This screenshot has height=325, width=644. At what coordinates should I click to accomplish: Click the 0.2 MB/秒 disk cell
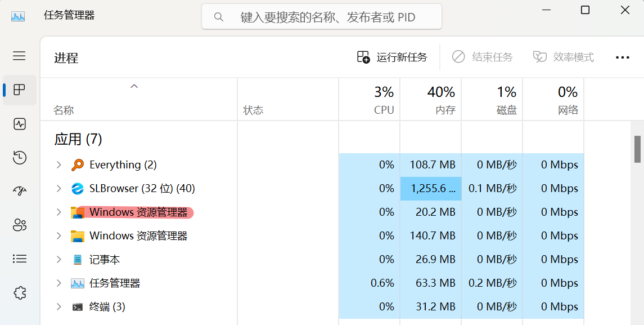[x=492, y=283]
